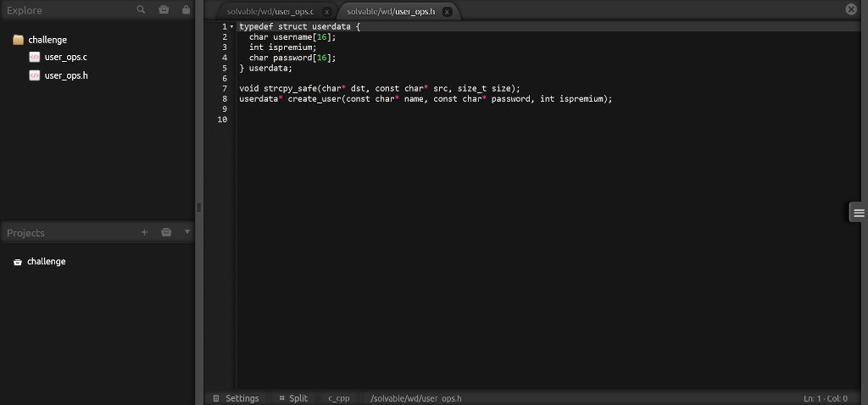
Task: Click the briefcase icon in Projects header
Action: click(166, 232)
